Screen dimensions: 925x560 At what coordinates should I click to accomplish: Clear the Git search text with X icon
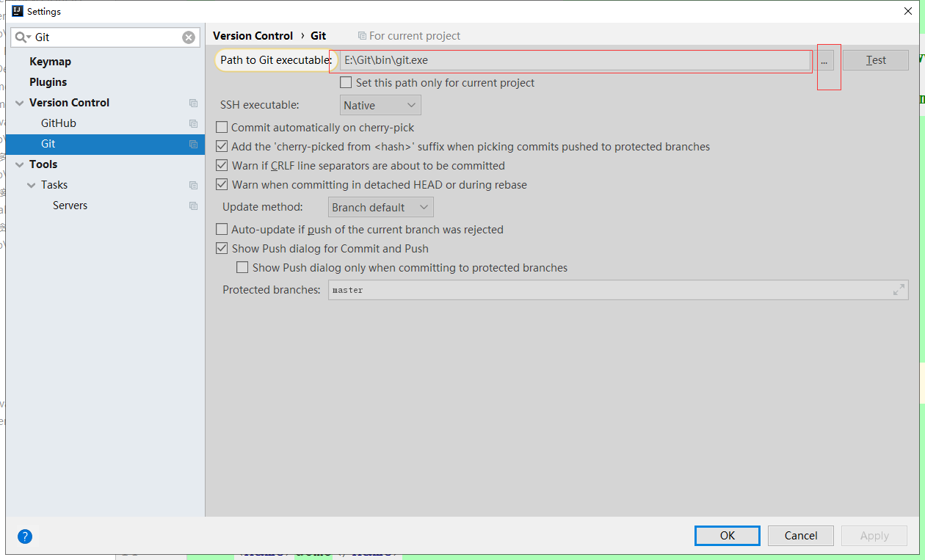189,37
